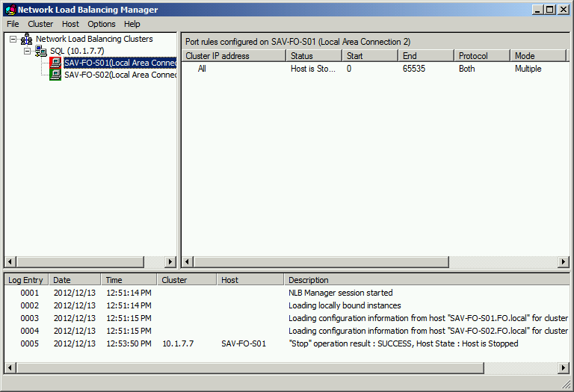
Task: Click right scroll arrow of tree pane
Action: [x=170, y=262]
